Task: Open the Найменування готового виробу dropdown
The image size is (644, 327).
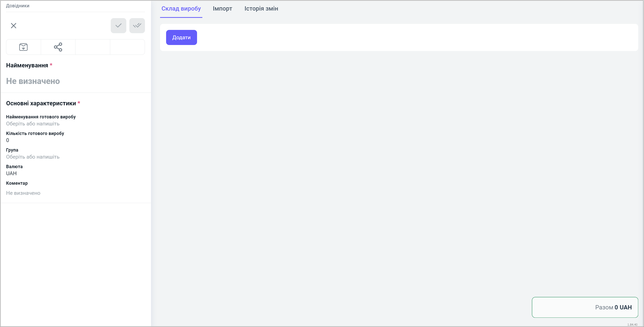Action: pyautogui.click(x=33, y=124)
